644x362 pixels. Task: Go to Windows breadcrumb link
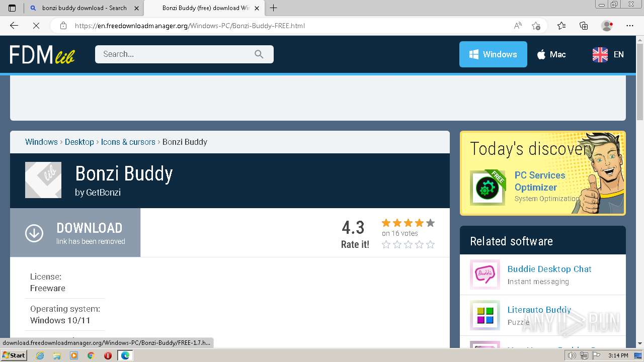click(x=41, y=142)
